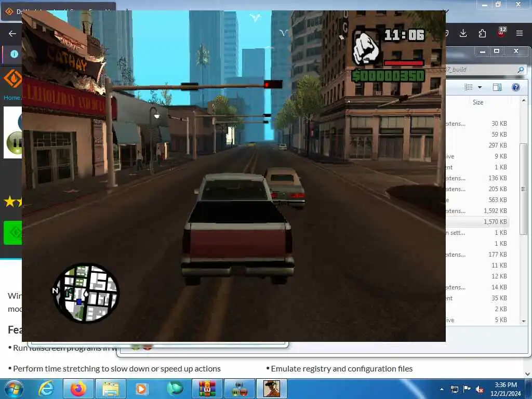Select the file row sized 30 KB
Image resolution: width=532 pixels, height=399 pixels.
[x=477, y=124]
